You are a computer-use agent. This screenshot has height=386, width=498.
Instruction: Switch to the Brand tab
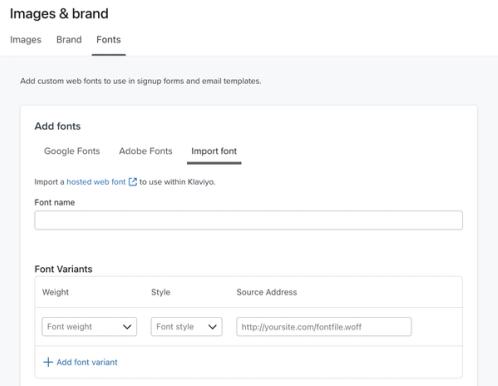click(69, 40)
